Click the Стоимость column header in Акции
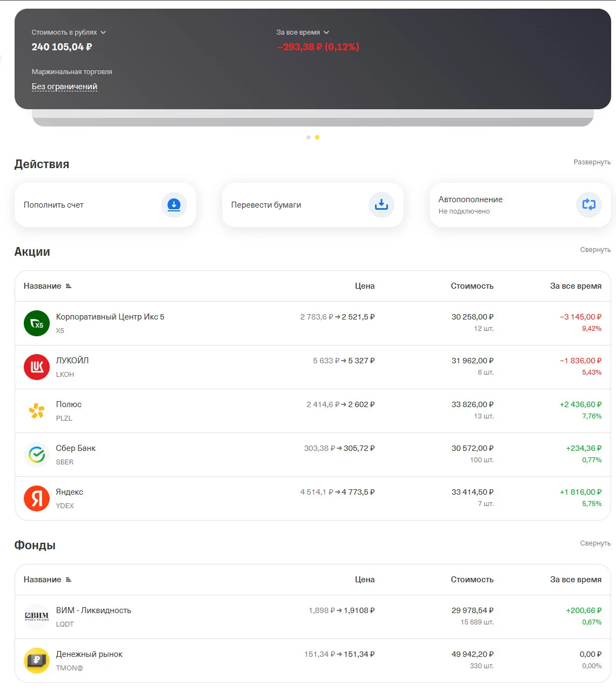This screenshot has width=616, height=692. pos(472,286)
